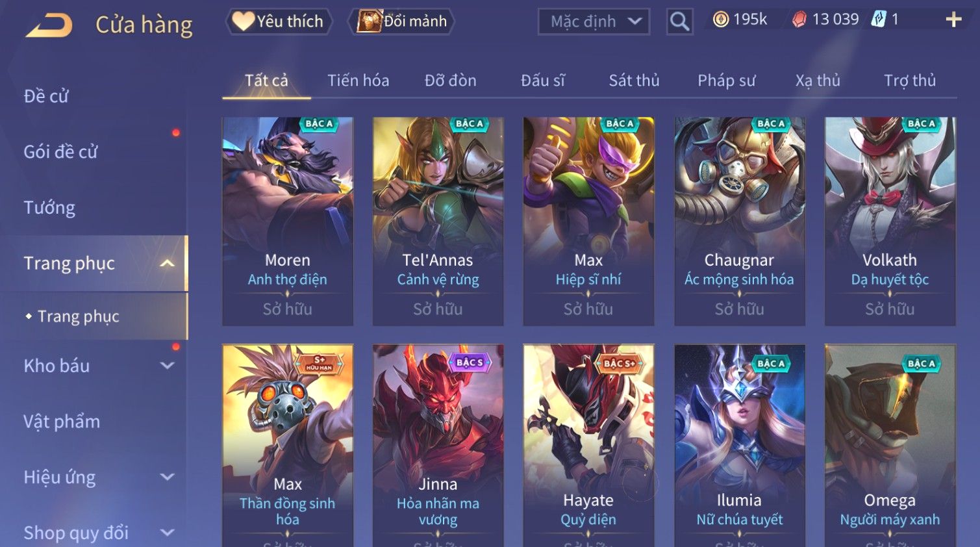The width and height of the screenshot is (980, 547).
Task: Open Gói đề cử in sidebar
Action: click(x=60, y=152)
